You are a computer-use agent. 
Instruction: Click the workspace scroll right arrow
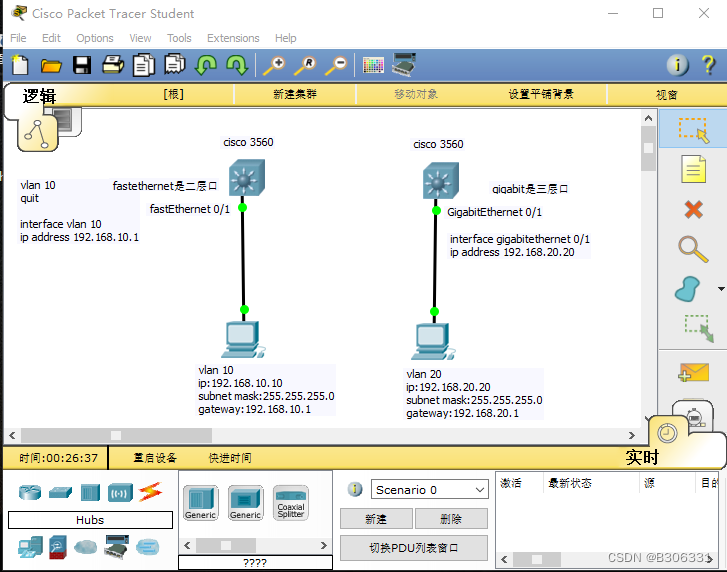pos(631,435)
